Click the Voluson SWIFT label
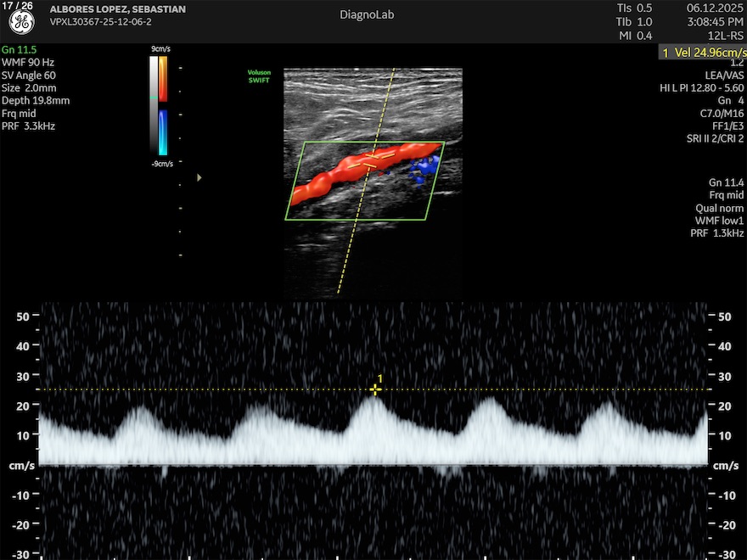 pyautogui.click(x=259, y=76)
